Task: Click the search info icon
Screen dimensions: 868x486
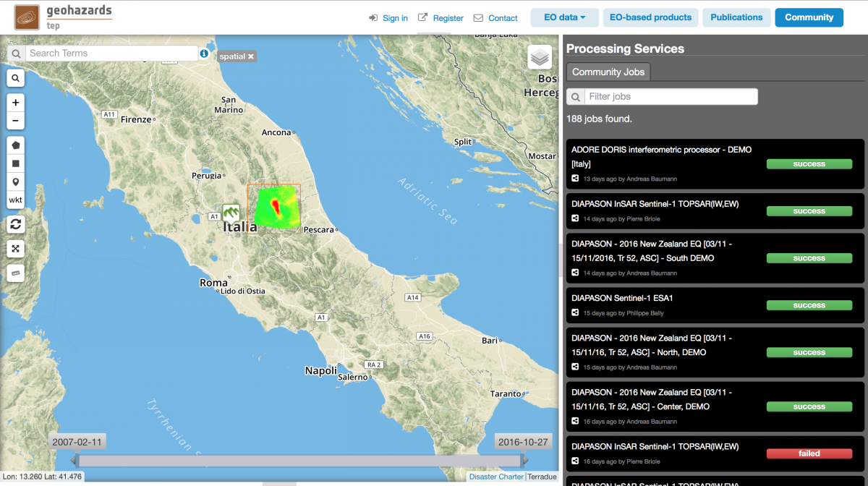Action: 204,54
